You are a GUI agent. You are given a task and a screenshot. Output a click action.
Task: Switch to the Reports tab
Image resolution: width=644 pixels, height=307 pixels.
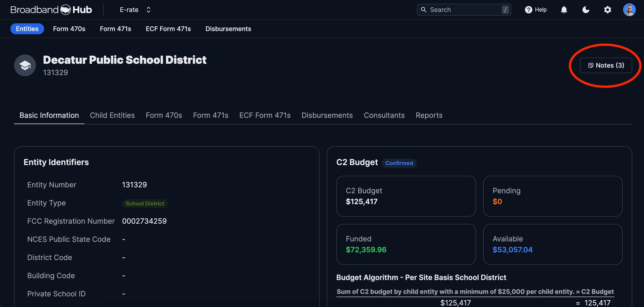click(x=429, y=115)
